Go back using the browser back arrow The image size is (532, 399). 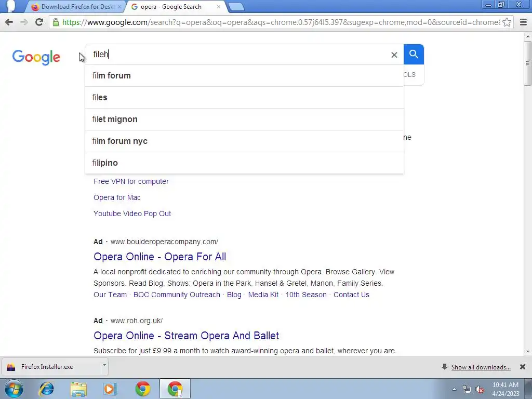[9, 22]
